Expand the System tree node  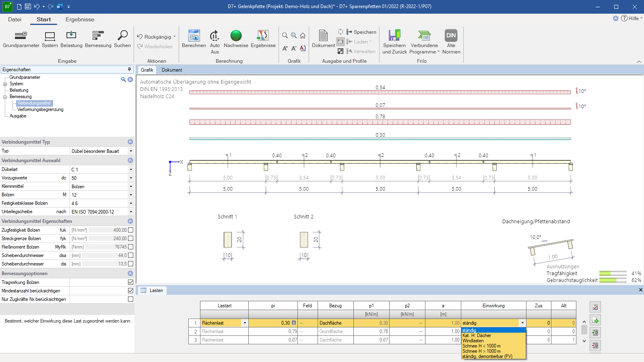click(x=5, y=84)
